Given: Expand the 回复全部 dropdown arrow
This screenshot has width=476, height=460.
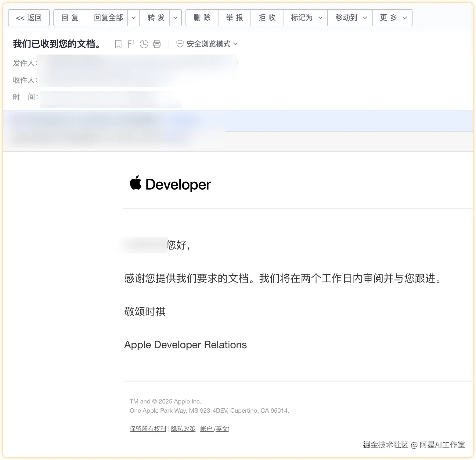Looking at the screenshot, I should [x=133, y=18].
